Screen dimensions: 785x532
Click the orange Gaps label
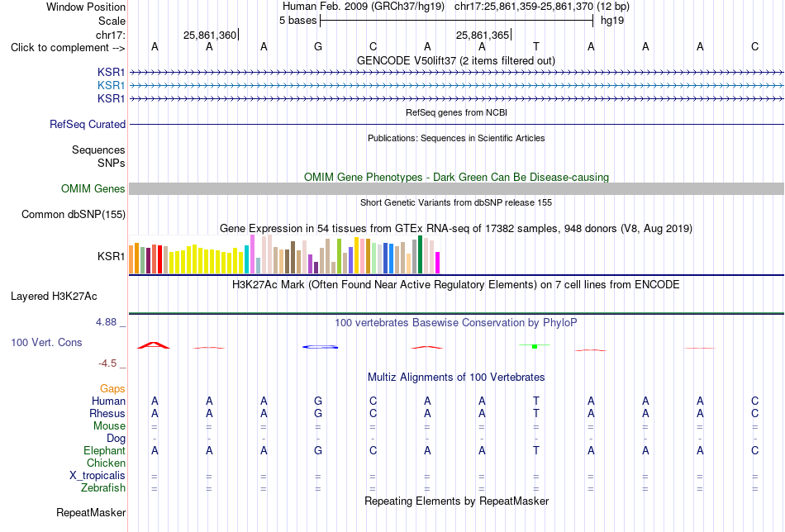pyautogui.click(x=112, y=389)
